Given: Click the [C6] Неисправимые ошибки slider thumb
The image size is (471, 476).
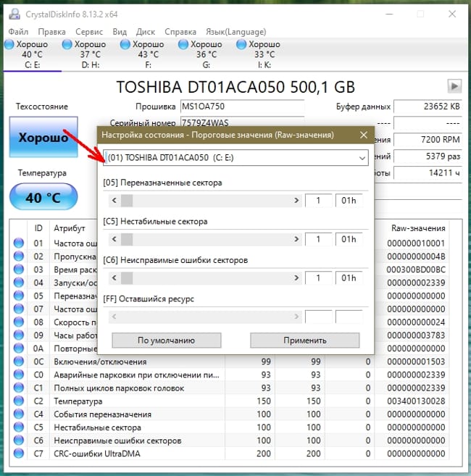Looking at the screenshot, I should click(x=127, y=277).
